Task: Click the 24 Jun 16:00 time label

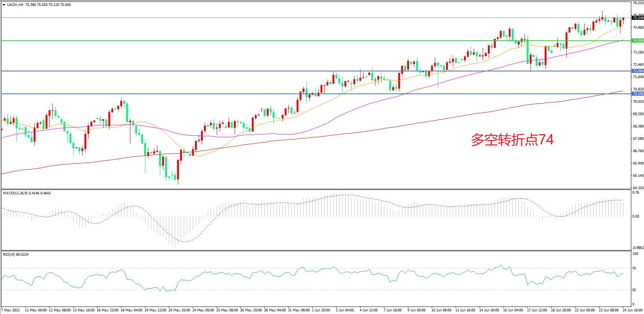Action: [632, 310]
